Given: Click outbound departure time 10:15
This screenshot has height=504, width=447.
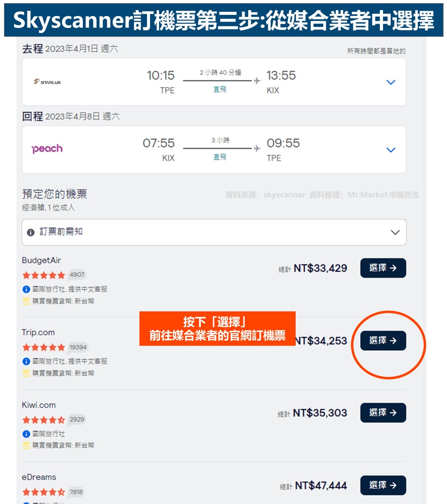Looking at the screenshot, I should 161,76.
